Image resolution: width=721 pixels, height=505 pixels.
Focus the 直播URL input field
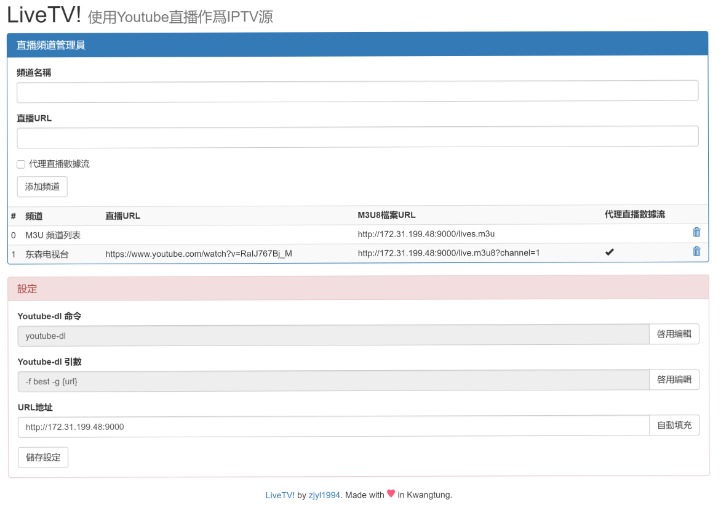(x=357, y=137)
